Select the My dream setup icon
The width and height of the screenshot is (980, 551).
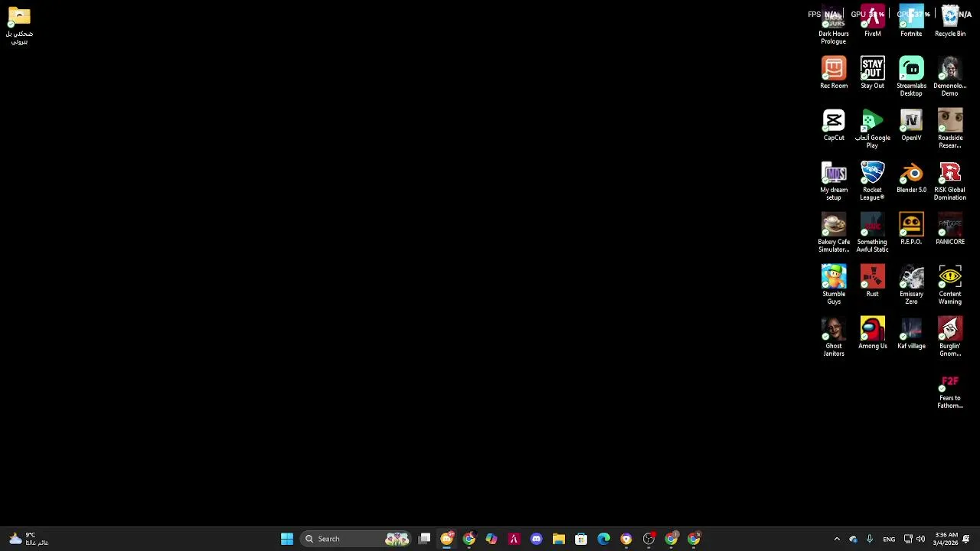click(x=834, y=181)
